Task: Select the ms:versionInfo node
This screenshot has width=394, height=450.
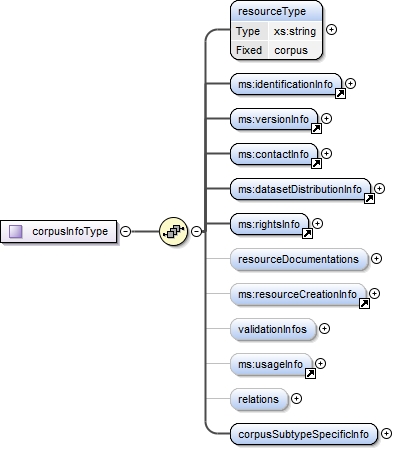Action: click(x=274, y=119)
